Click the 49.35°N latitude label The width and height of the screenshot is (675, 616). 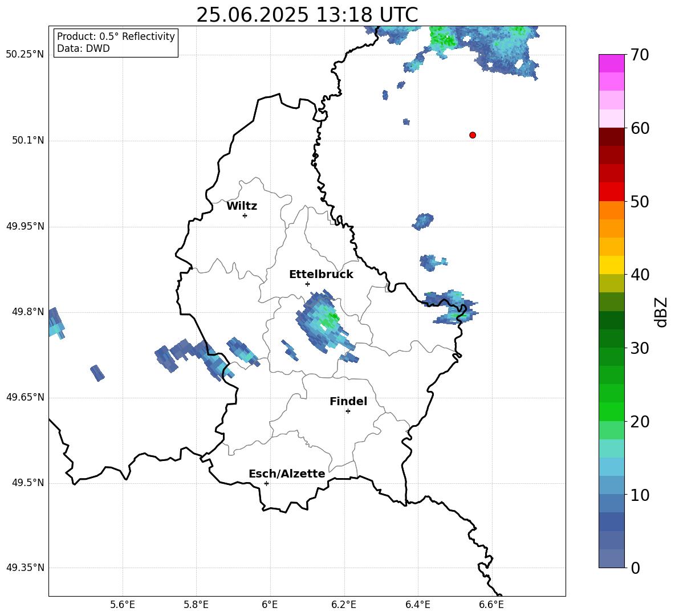(x=25, y=568)
